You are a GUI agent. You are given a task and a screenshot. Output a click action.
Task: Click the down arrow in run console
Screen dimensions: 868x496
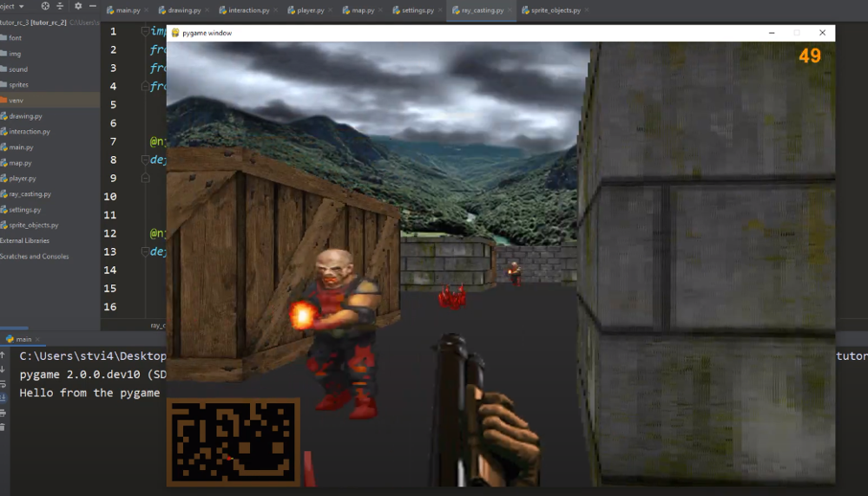3,369
